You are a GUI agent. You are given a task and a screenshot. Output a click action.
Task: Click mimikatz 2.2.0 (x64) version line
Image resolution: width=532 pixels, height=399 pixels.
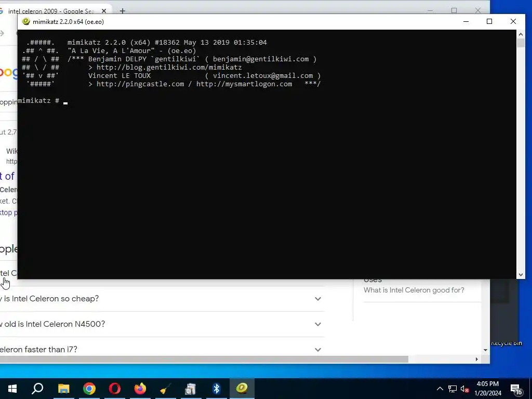pyautogui.click(x=167, y=43)
